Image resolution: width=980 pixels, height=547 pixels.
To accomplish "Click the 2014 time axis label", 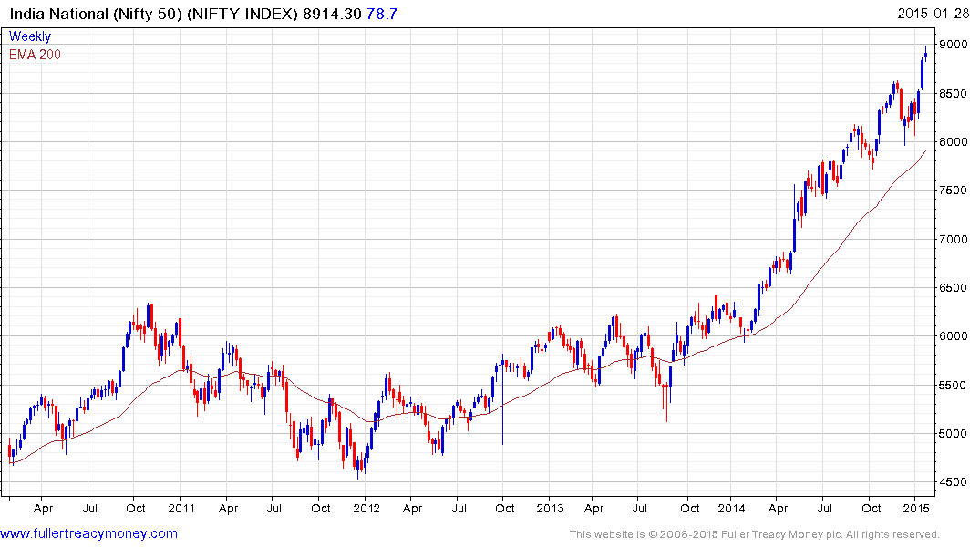I will (732, 508).
